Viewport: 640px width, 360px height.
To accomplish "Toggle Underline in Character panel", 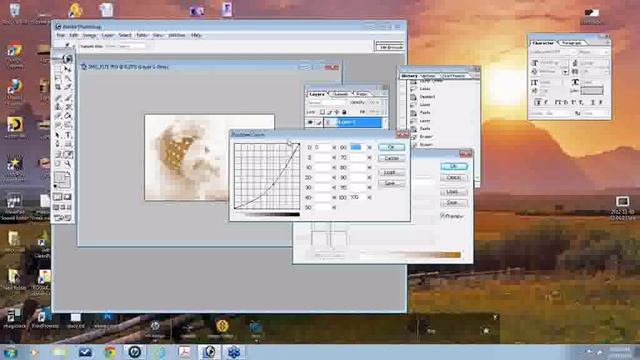I will coord(592,102).
